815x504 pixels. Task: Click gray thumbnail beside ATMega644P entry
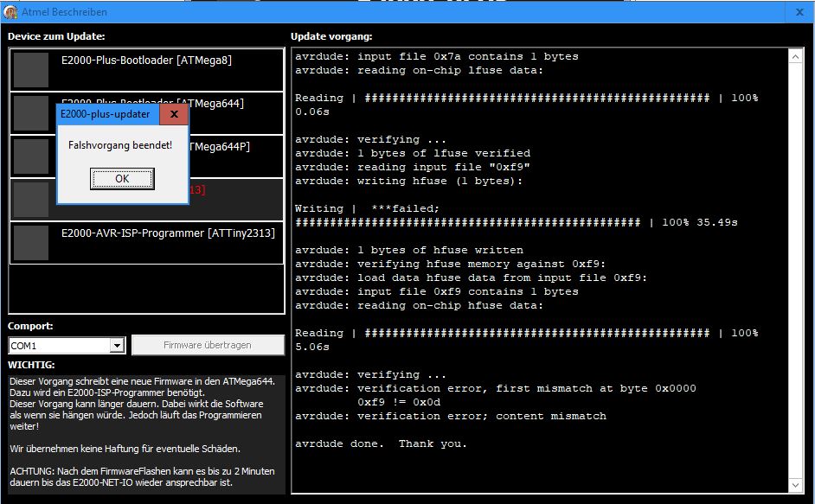coord(30,156)
